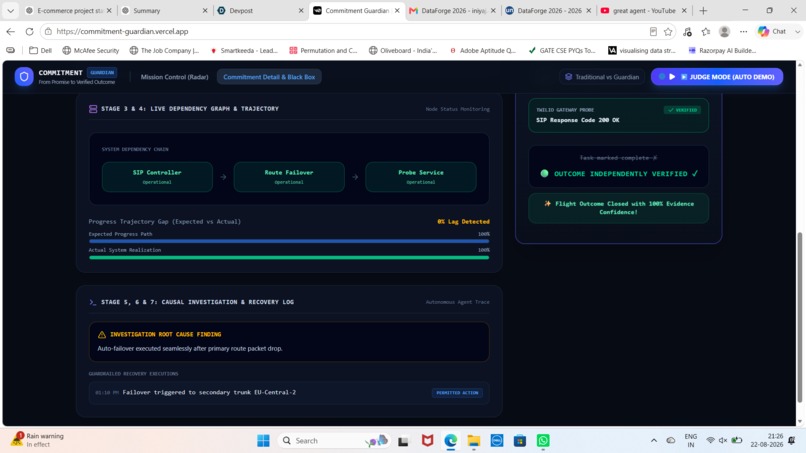Click the Commitment Guardian shield logo

(x=24, y=77)
